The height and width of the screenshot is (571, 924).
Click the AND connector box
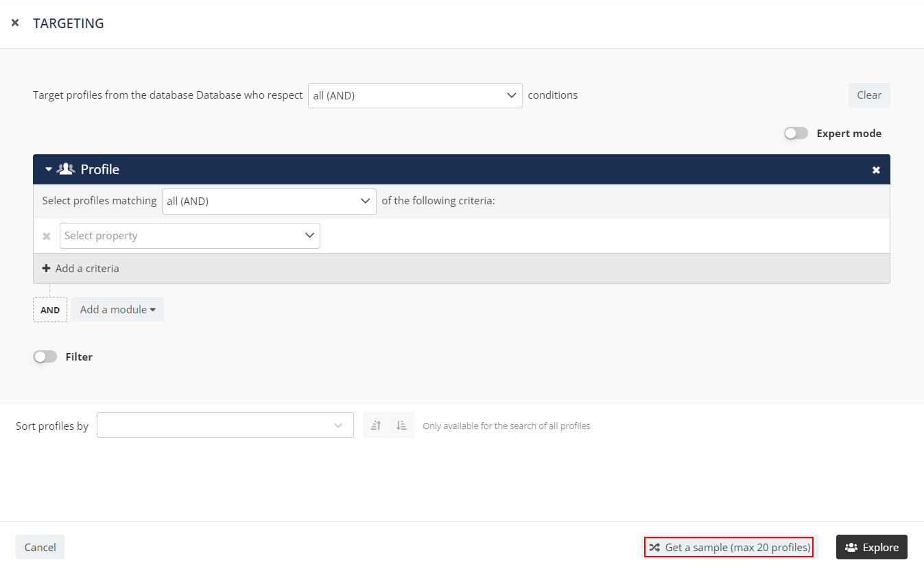point(50,310)
